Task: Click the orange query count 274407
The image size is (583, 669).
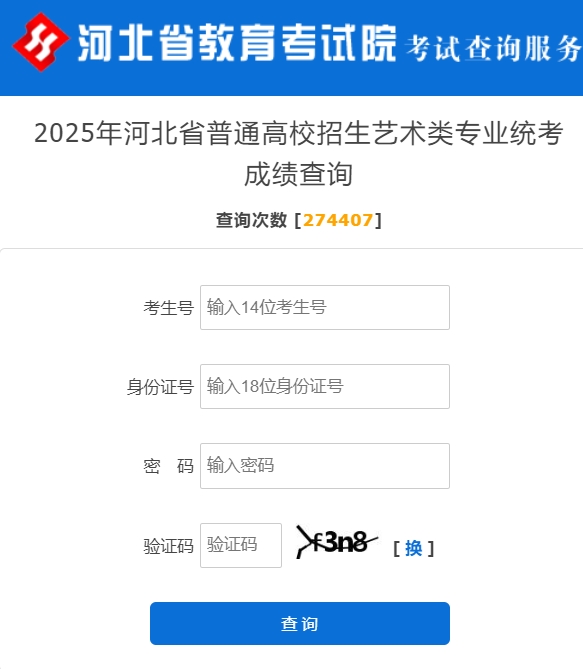Action: pyautogui.click(x=338, y=220)
